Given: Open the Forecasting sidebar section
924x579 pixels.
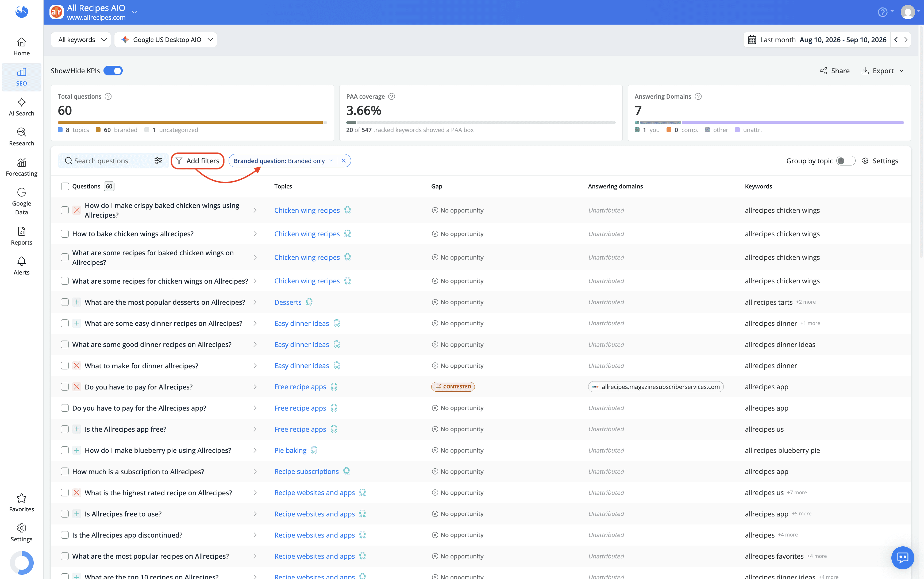Looking at the screenshot, I should click(21, 167).
